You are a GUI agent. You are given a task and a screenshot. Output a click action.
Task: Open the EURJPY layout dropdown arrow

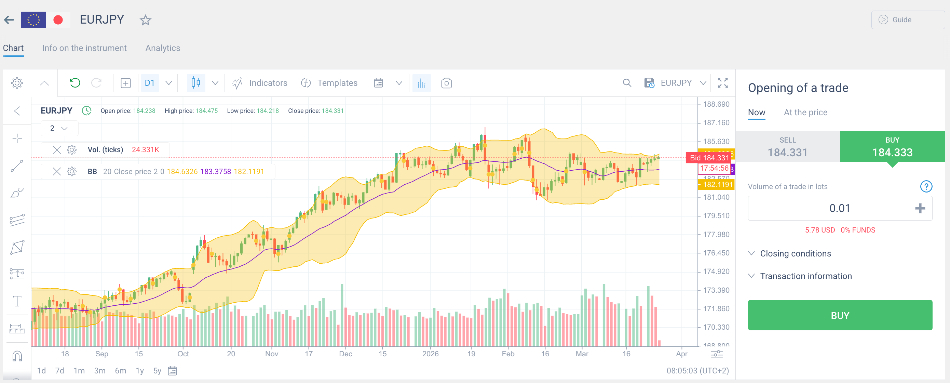(x=703, y=83)
